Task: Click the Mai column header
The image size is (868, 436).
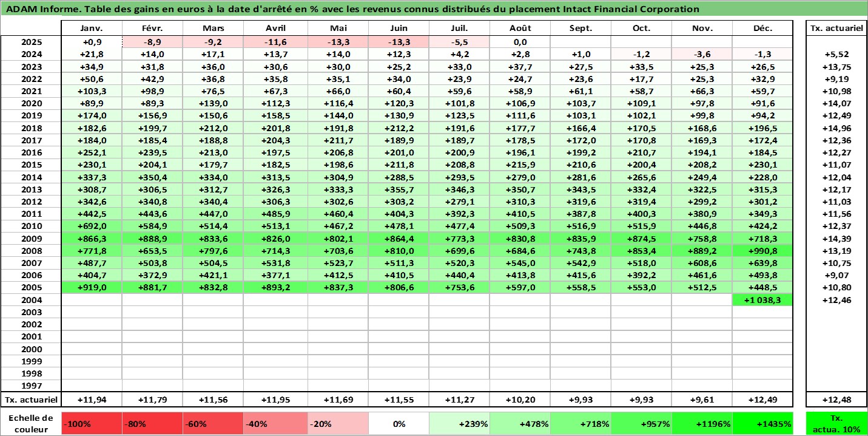Action: [x=338, y=29]
